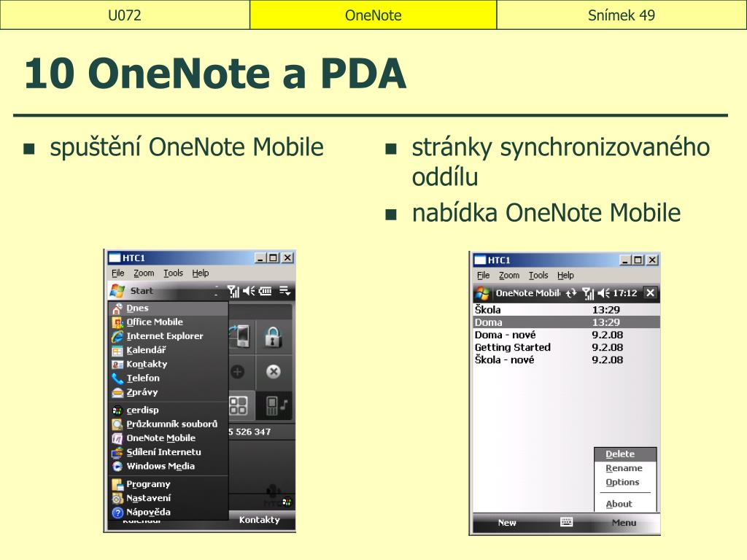
Task: Click the OneNote tab in slide header
Action: point(373,15)
